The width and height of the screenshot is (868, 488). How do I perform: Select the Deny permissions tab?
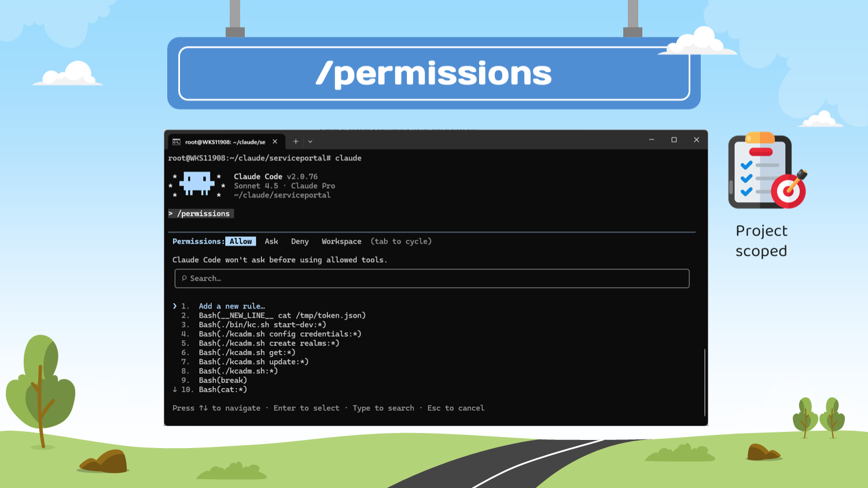coord(300,241)
